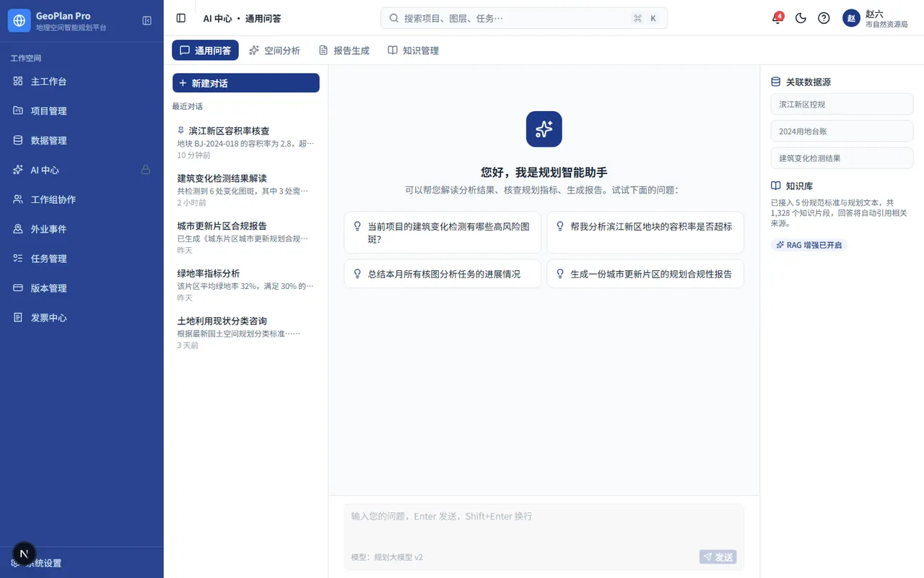Screen dimensions: 924x578
Task: Open 工作组协作 in the sidebar
Action: tap(82, 199)
